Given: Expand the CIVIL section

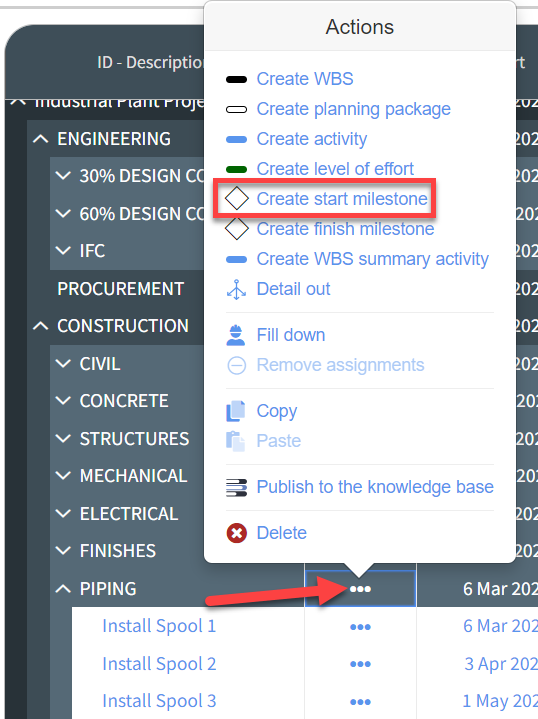Looking at the screenshot, I should 63,364.
